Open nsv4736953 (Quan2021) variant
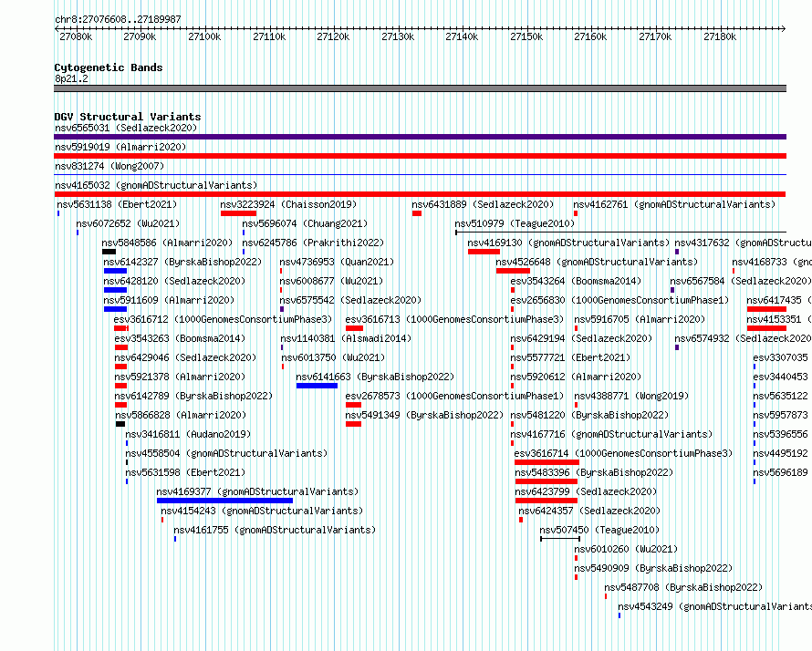This screenshot has width=812, height=651. (337, 262)
